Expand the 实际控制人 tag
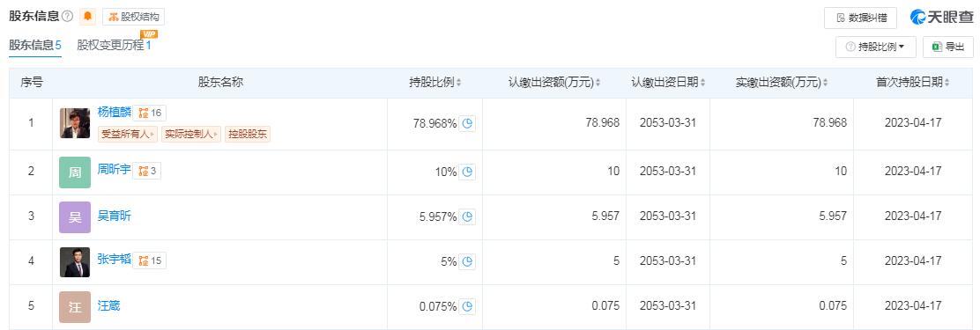 click(x=191, y=134)
